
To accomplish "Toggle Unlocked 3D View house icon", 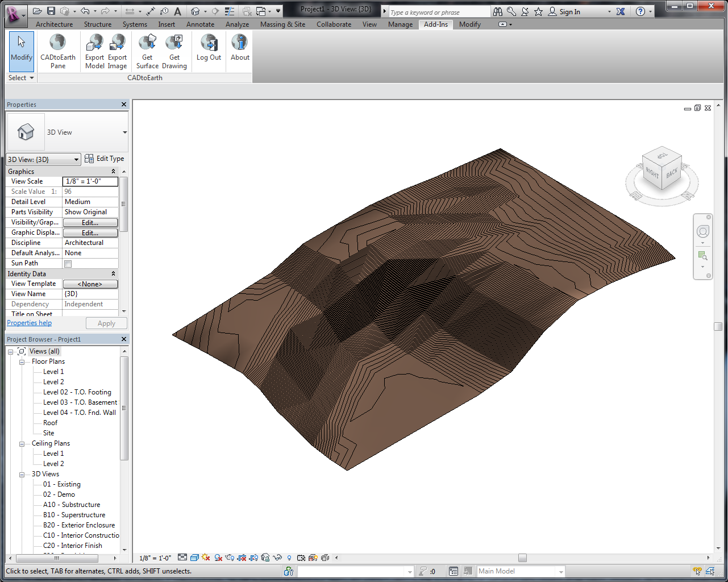I will click(265, 558).
